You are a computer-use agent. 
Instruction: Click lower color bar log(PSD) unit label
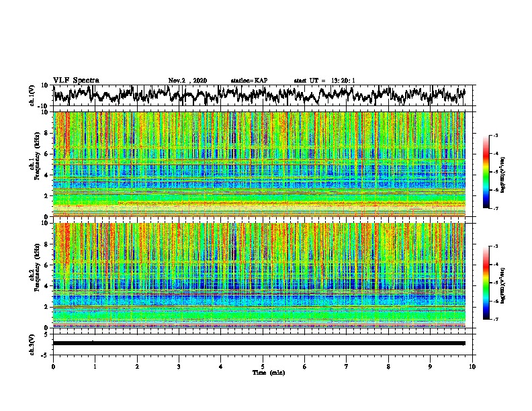coord(503,285)
